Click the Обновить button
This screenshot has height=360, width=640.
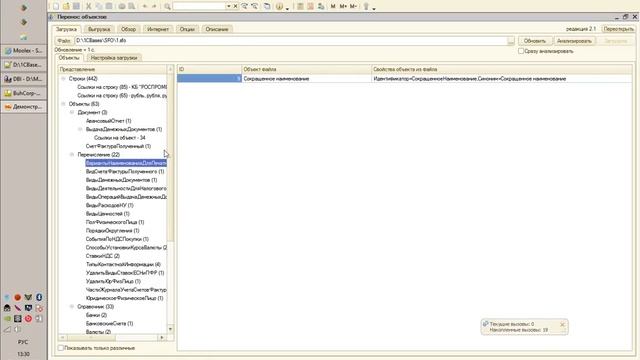pos(535,41)
